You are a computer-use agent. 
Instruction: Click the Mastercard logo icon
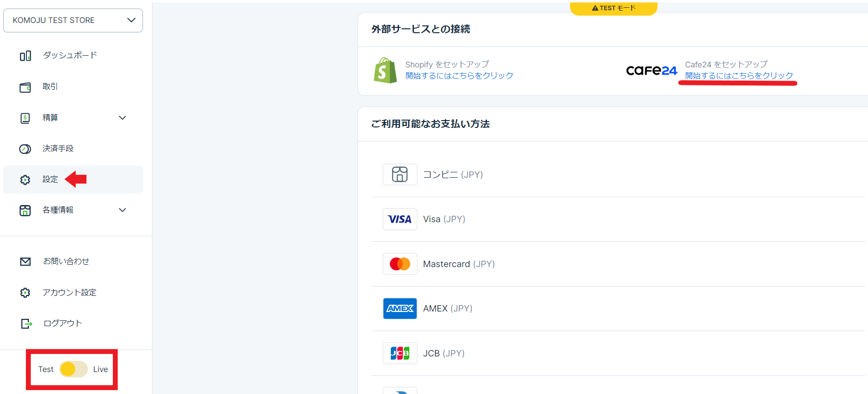(x=400, y=264)
